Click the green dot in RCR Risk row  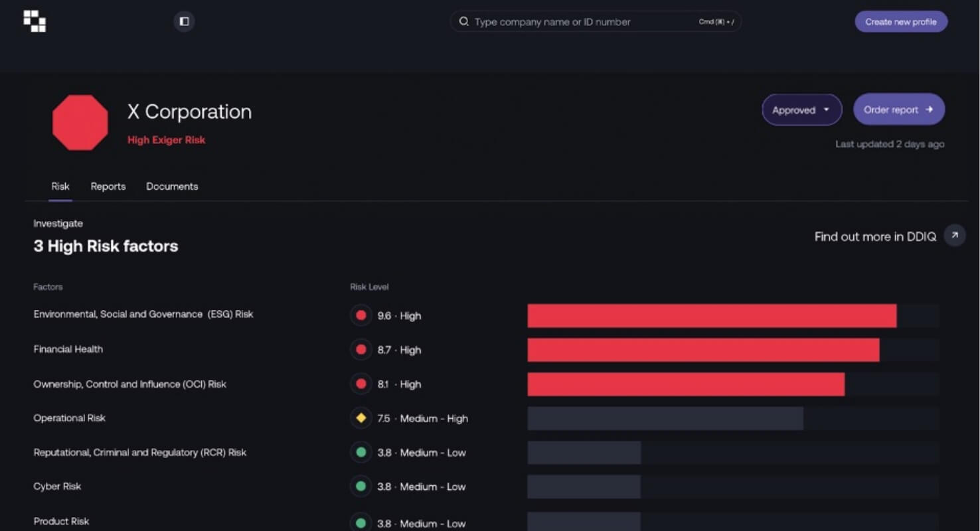(361, 452)
